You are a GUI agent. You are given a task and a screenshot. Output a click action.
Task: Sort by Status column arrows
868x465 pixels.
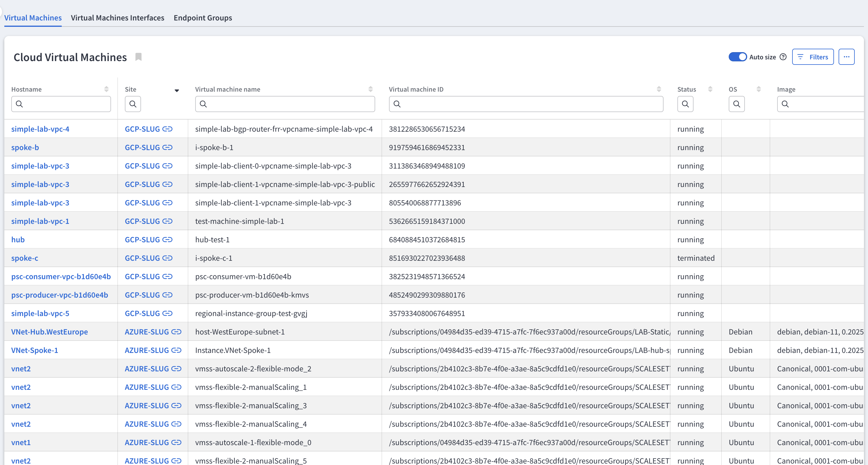point(710,89)
